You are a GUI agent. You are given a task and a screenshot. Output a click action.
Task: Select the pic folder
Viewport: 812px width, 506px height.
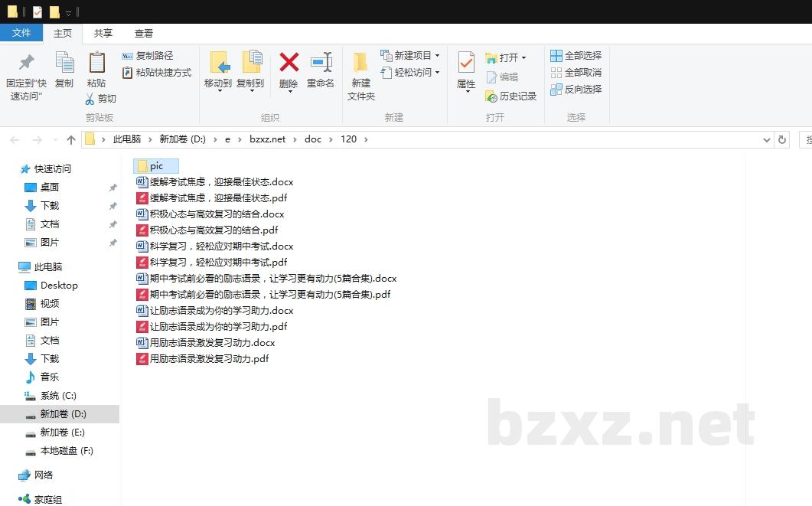(156, 166)
